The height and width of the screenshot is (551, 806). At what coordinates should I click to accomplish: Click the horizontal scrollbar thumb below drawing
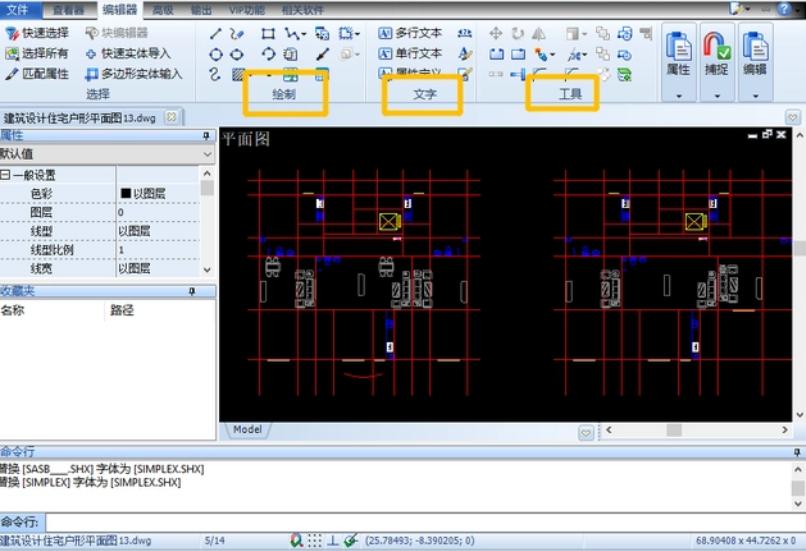[x=674, y=430]
